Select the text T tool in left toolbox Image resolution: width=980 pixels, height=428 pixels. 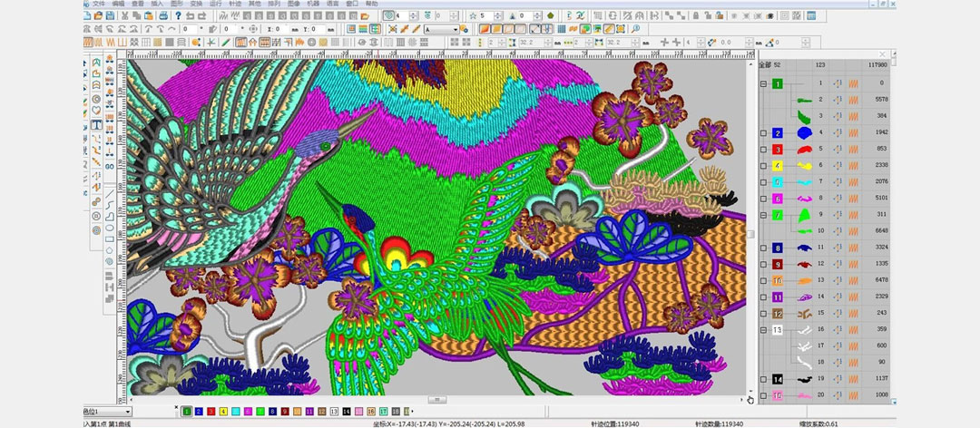click(96, 125)
